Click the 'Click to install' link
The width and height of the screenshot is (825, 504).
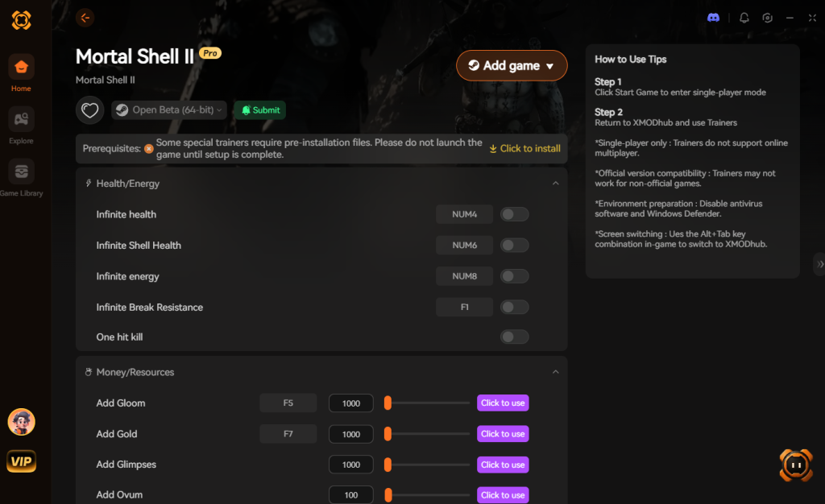[x=525, y=149]
